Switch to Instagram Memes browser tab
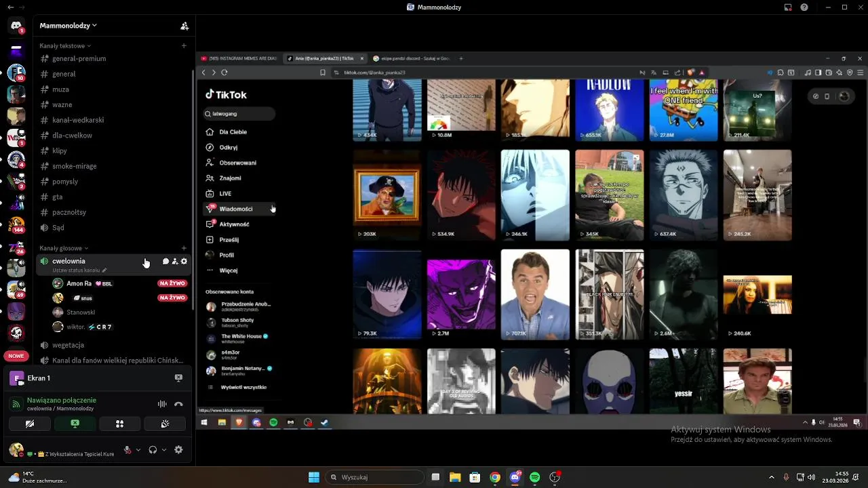 coord(239,58)
